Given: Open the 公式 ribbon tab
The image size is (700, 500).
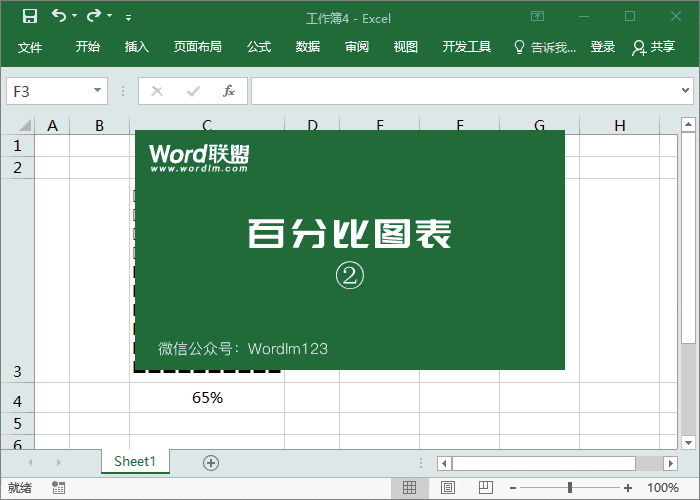Looking at the screenshot, I should pyautogui.click(x=259, y=47).
